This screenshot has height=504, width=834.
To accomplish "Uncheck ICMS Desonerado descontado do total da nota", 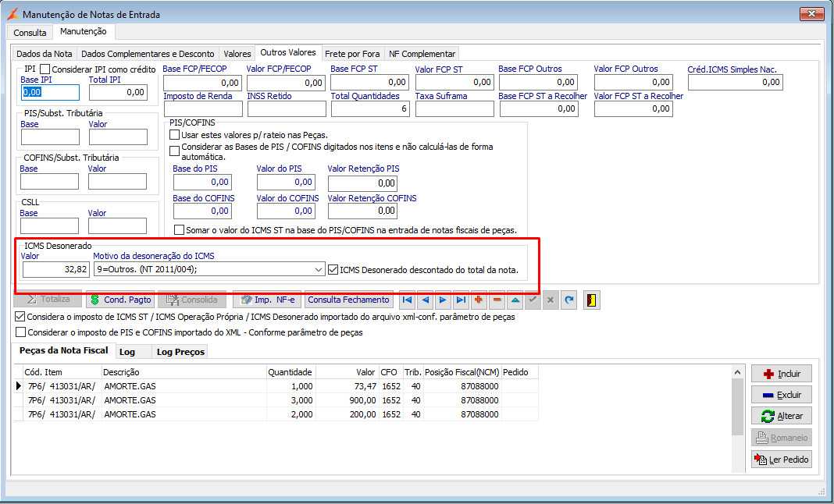I will (x=333, y=269).
